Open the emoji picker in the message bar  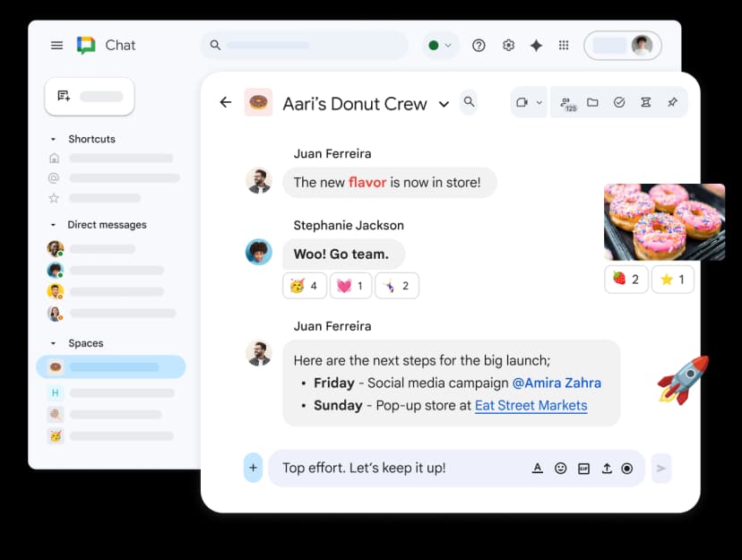pos(561,468)
